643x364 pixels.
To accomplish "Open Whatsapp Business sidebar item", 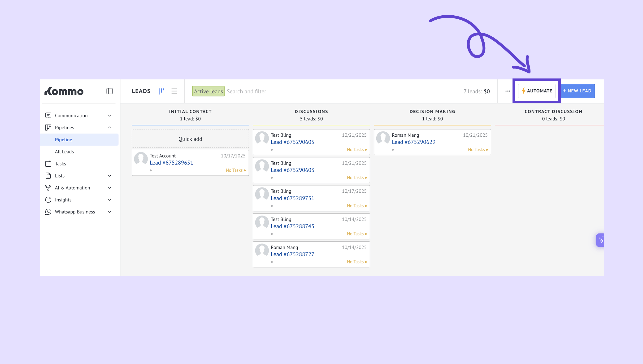I will [75, 212].
